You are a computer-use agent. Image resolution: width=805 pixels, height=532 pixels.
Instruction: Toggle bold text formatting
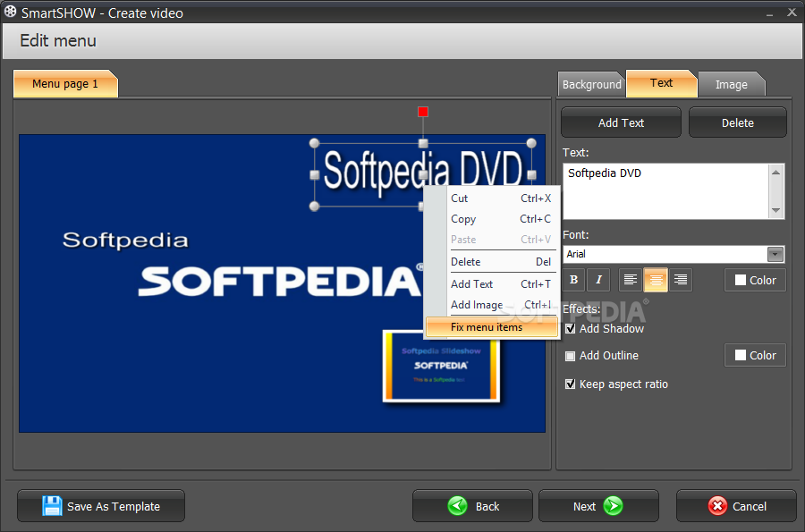pos(574,280)
